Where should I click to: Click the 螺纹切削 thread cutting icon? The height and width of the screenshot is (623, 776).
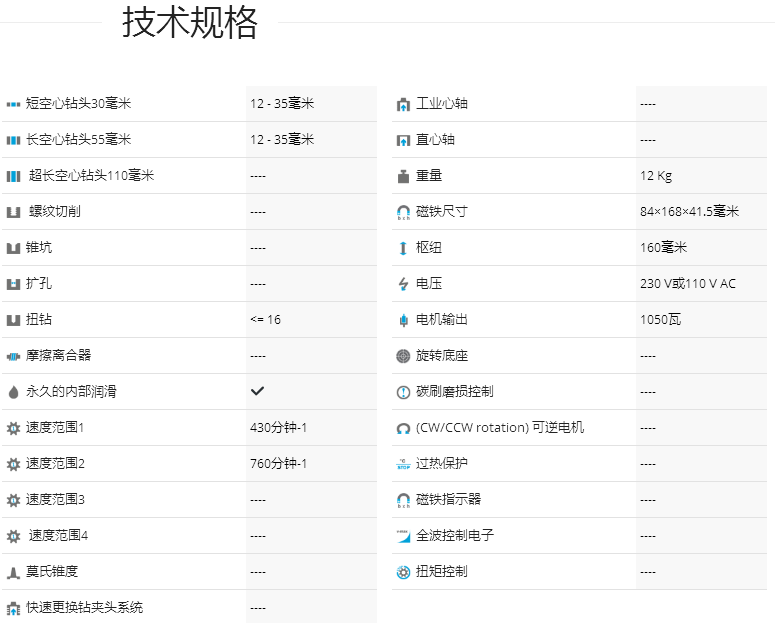click(x=13, y=212)
